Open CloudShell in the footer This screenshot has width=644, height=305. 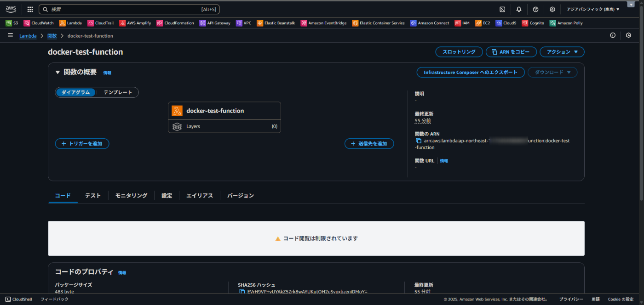point(19,299)
